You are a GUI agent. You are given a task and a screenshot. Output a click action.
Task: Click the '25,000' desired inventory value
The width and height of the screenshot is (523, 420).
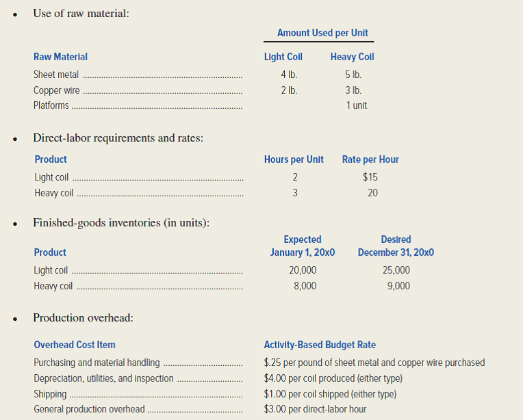[398, 270]
